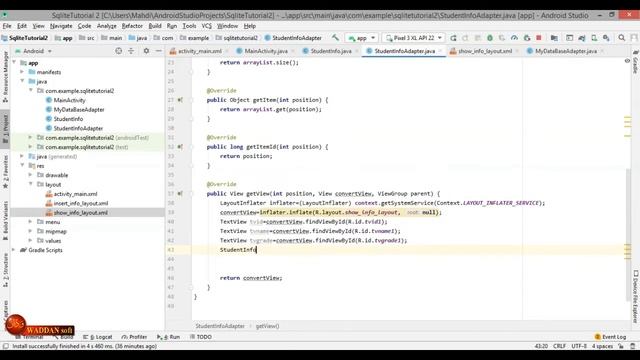Screen dimensions: 640x360
Task: Expand the drawable folder
Action: point(31,175)
